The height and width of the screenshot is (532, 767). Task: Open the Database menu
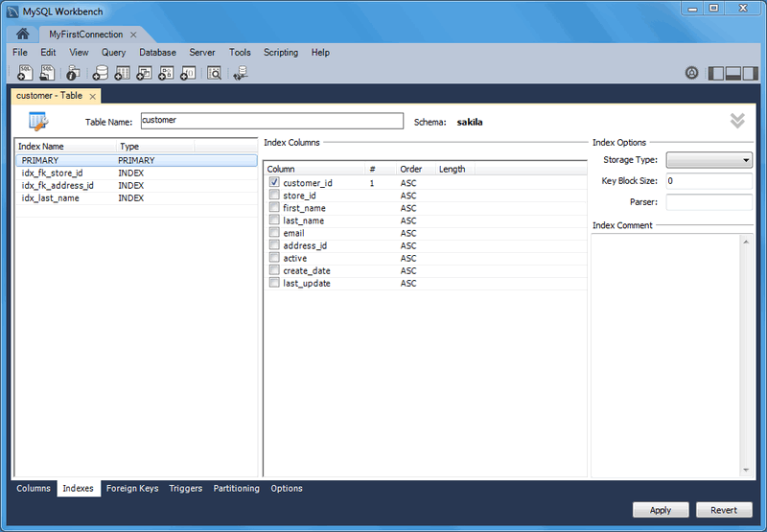(157, 53)
